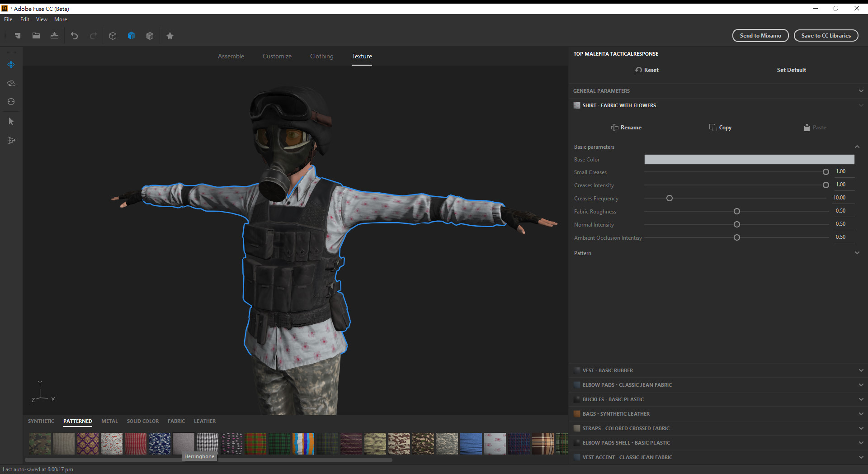The height and width of the screenshot is (474, 868).
Task: Open the Leather materials category
Action: 205,421
